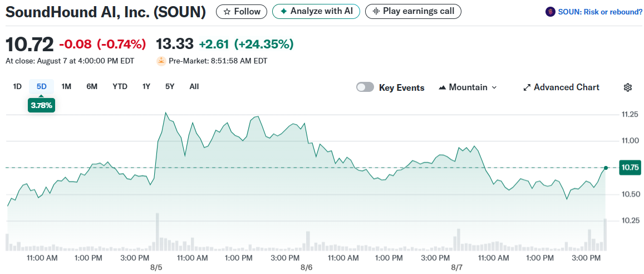Click Play earnings call button
The image size is (644, 274).
413,12
